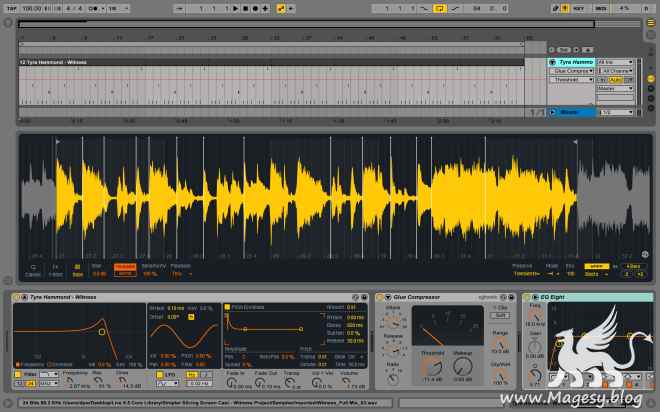Viewport: 660px width, 412px height.
Task: Fold the Glue Compressor triangle icon
Action: [388, 297]
